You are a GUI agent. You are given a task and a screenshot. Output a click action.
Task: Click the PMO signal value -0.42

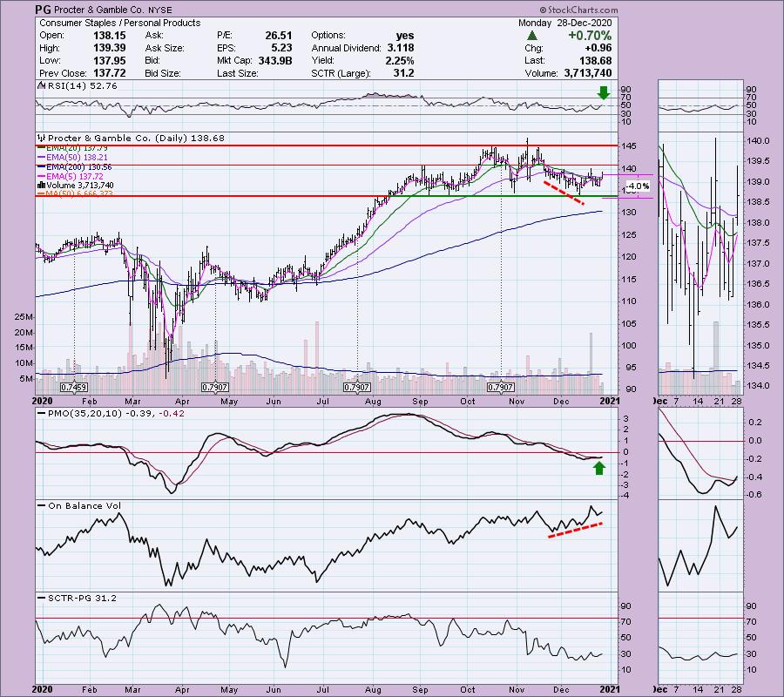172,414
